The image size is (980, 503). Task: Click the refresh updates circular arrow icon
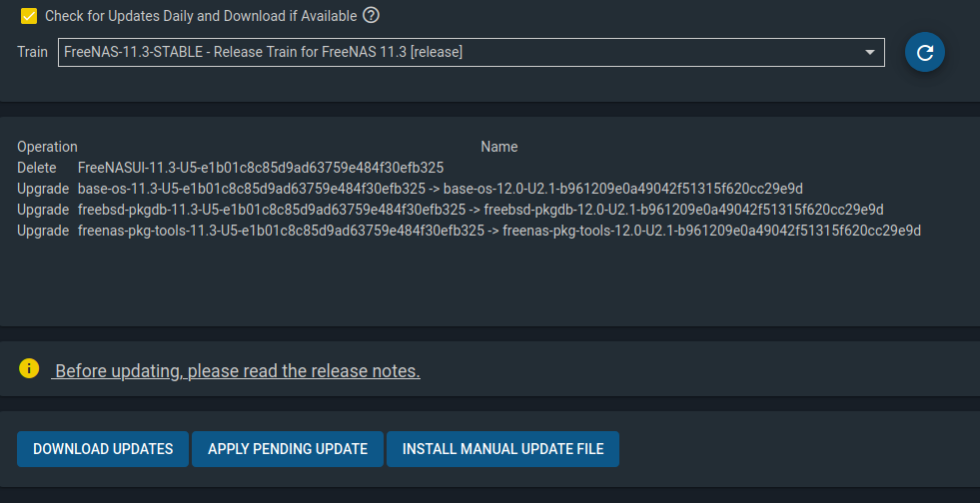coord(924,53)
